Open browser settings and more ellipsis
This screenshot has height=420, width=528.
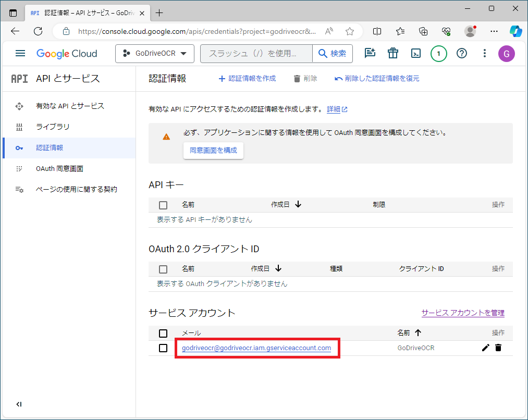[494, 31]
